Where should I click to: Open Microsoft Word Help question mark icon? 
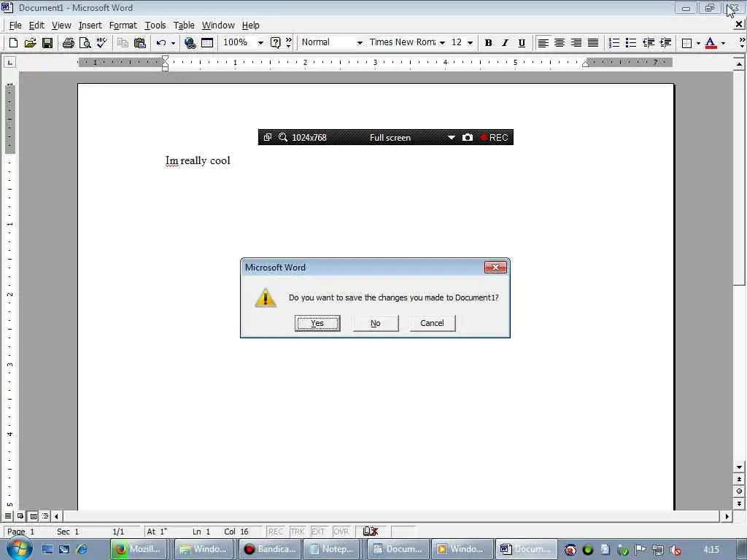pyautogui.click(x=275, y=43)
